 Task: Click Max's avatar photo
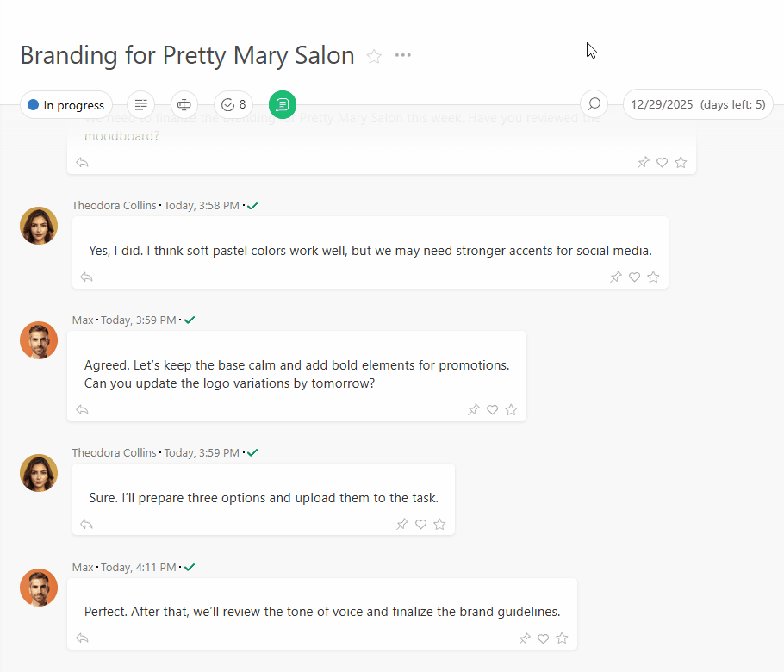pos(38,340)
